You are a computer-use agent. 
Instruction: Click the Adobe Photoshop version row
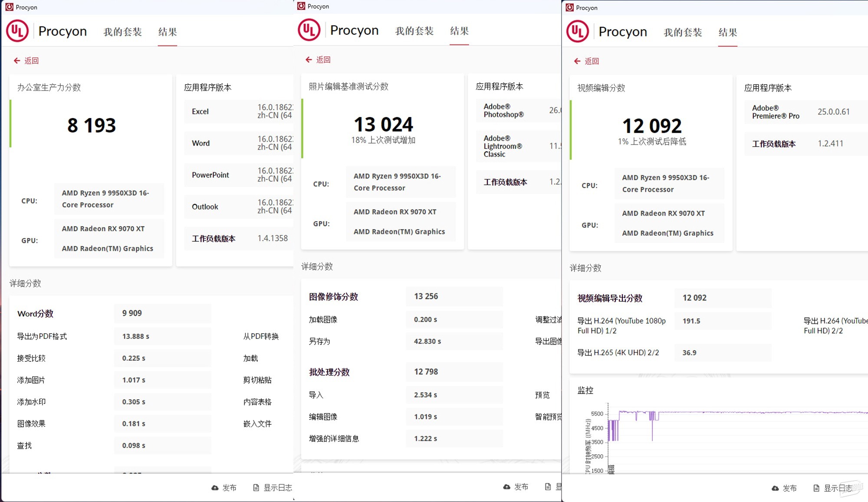519,110
